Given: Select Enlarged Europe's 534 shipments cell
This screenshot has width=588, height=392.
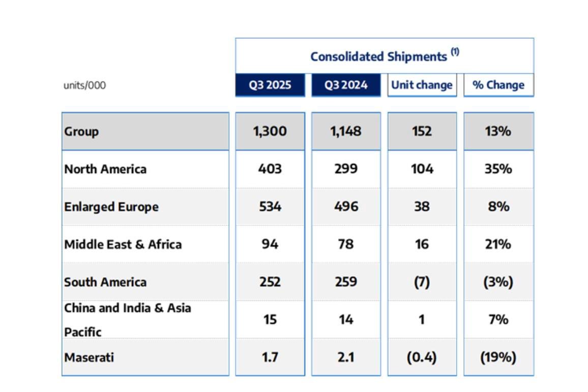Looking at the screenshot, I should (270, 207).
